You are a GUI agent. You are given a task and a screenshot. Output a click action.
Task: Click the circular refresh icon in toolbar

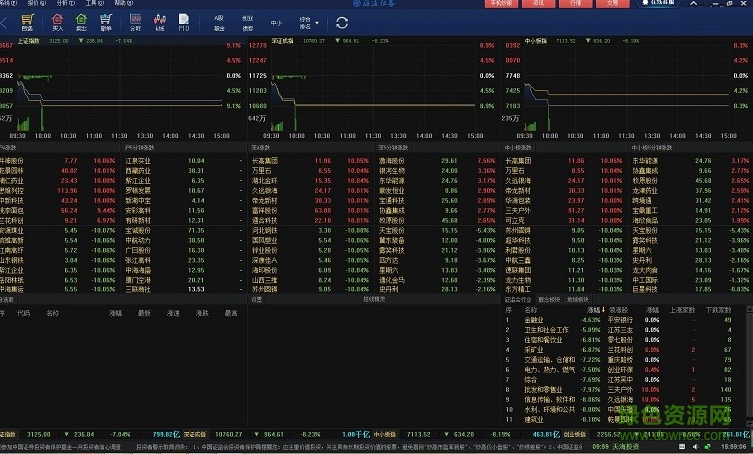(x=342, y=21)
